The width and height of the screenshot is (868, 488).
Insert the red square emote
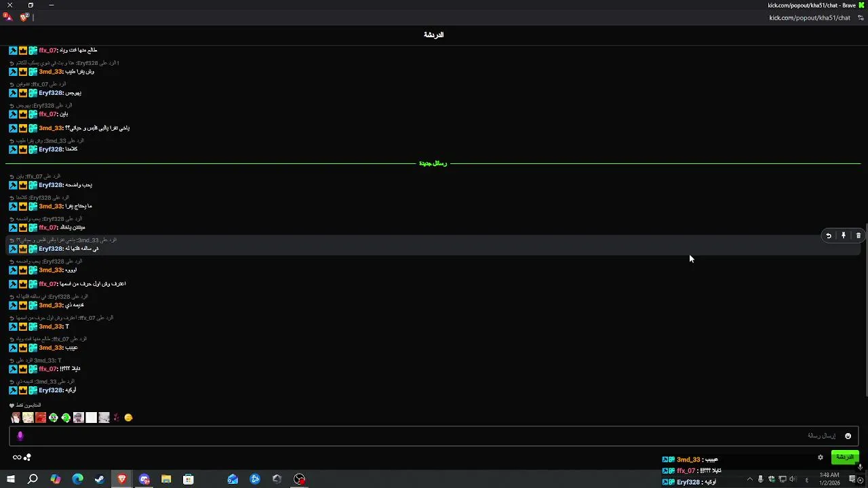tap(41, 418)
